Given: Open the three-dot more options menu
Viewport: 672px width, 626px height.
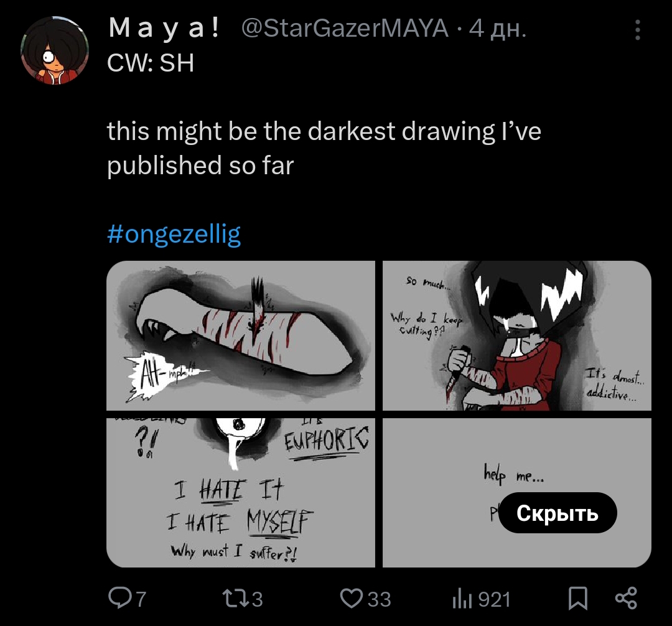Looking at the screenshot, I should click(x=637, y=30).
